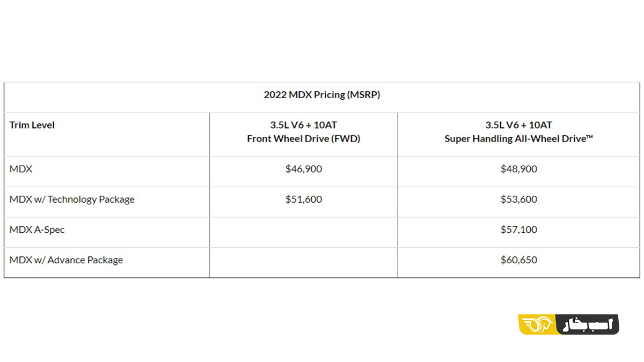Image resolution: width=644 pixels, height=362 pixels.
Task: Click the 3.5L V6 + 10AT text above Super Handling
Action: (518, 125)
